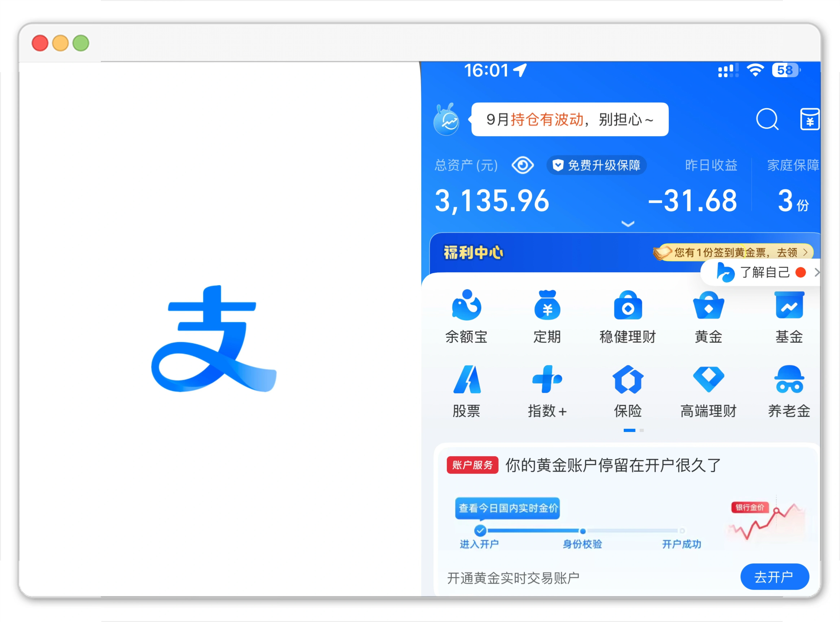Image resolution: width=840 pixels, height=622 pixels.
Task: Click the green zoom window button
Action: pyautogui.click(x=81, y=43)
